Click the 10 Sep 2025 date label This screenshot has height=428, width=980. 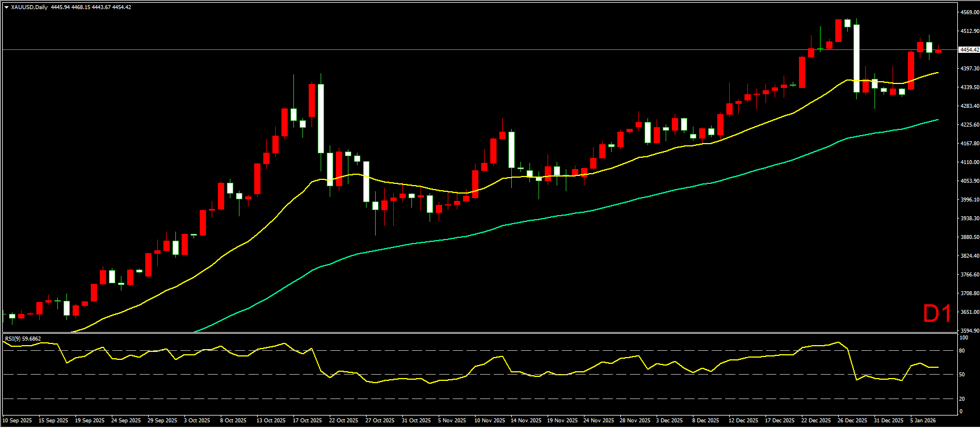coord(18,421)
